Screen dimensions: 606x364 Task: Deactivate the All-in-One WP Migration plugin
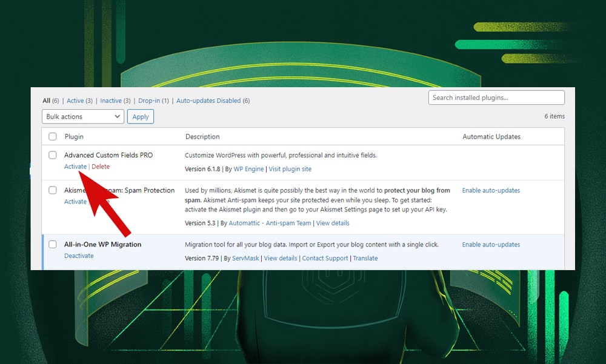[x=79, y=256]
